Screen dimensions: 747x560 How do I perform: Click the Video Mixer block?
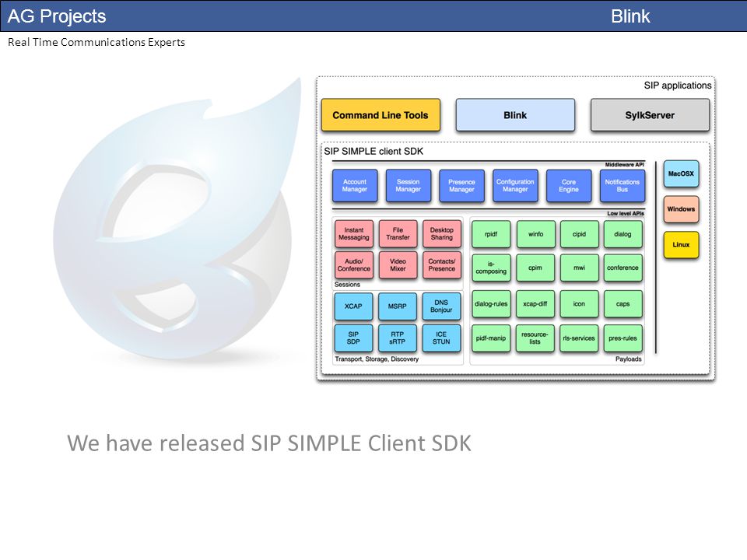[x=398, y=264]
